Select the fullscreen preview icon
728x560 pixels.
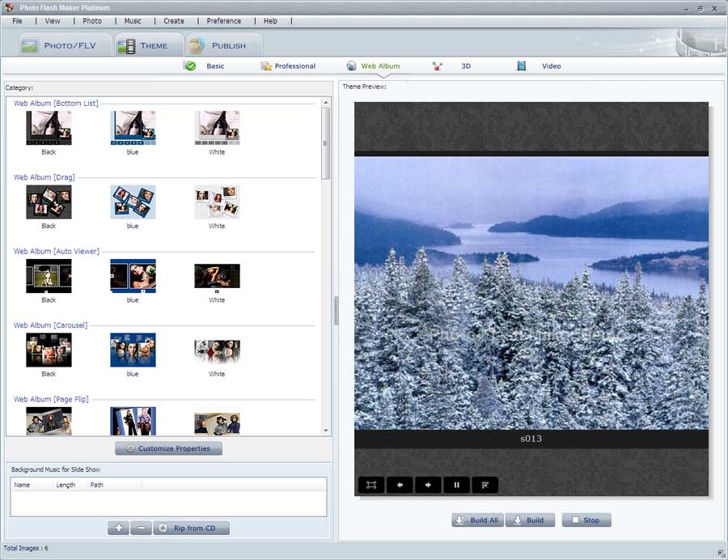tap(371, 484)
